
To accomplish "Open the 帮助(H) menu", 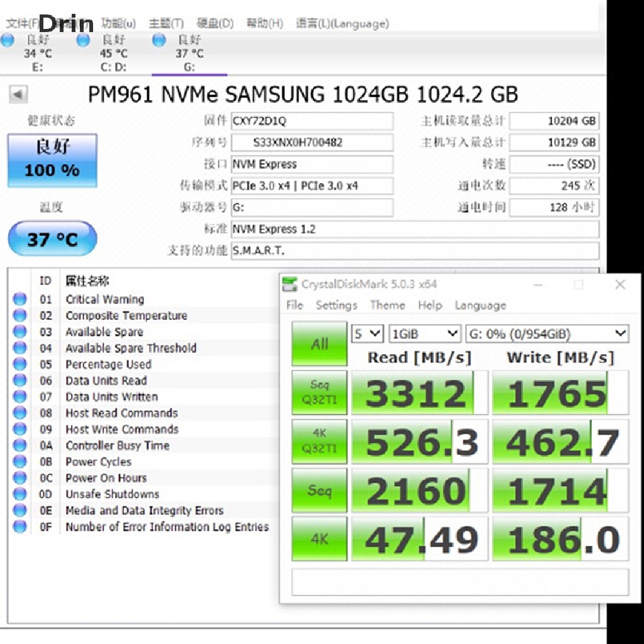I will click(x=265, y=23).
